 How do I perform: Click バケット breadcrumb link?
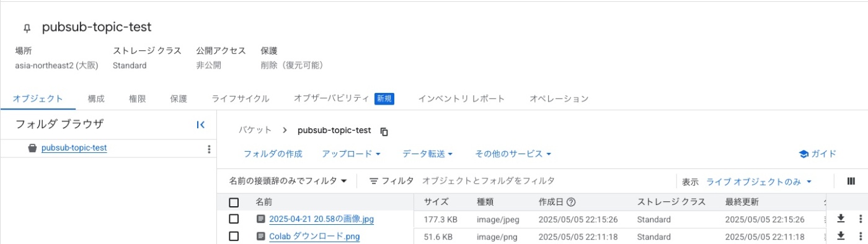[255, 130]
